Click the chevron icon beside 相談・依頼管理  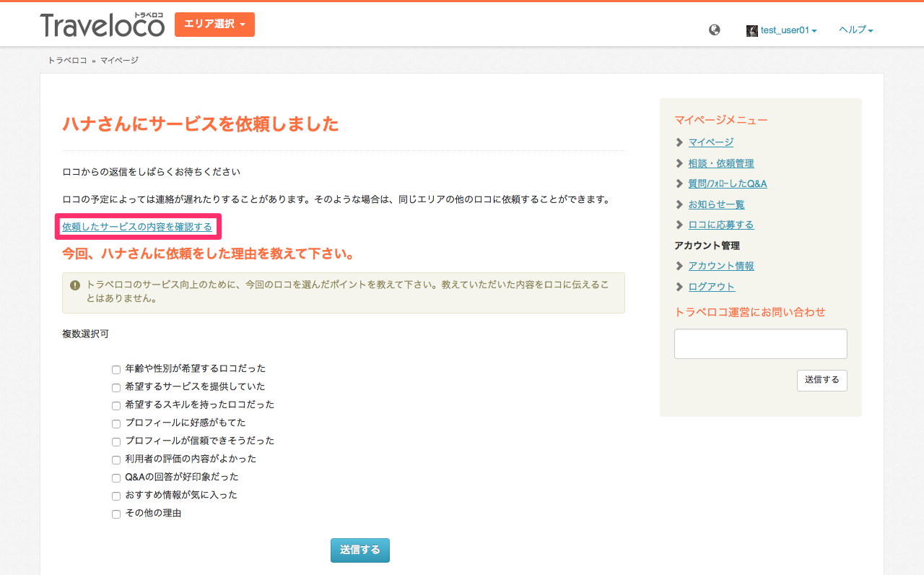click(679, 163)
